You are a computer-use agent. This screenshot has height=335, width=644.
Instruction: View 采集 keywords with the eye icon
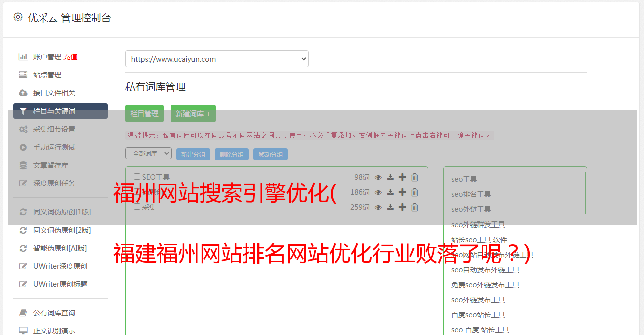tap(378, 207)
